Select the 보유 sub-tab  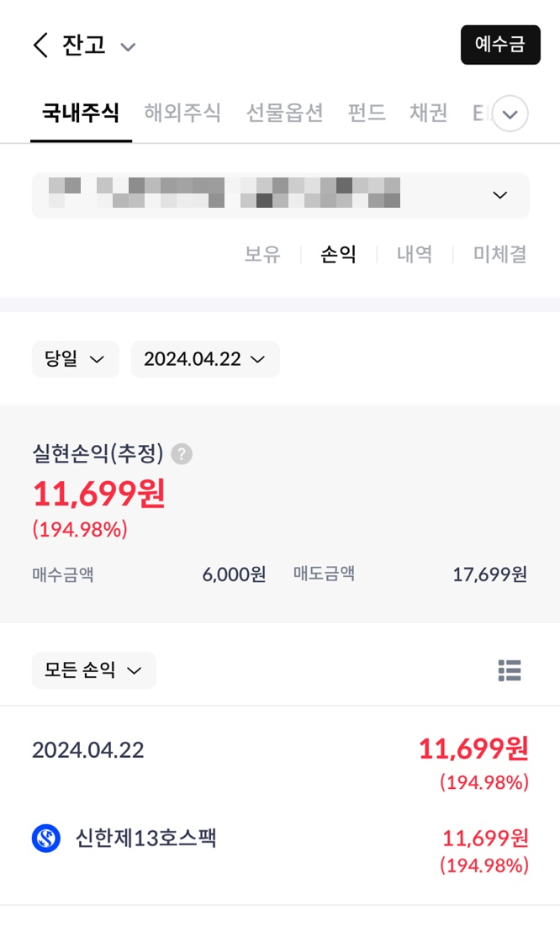[262, 254]
